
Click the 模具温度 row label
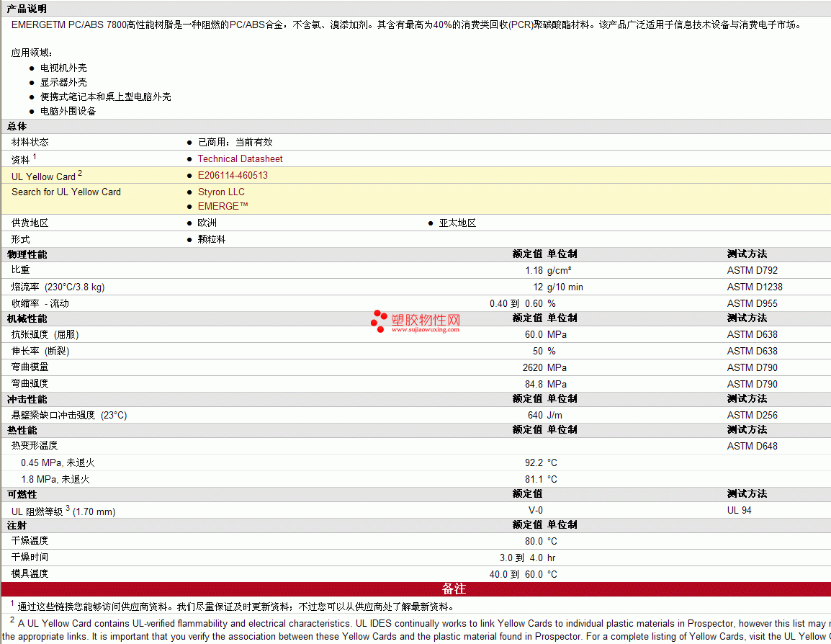[30, 573]
